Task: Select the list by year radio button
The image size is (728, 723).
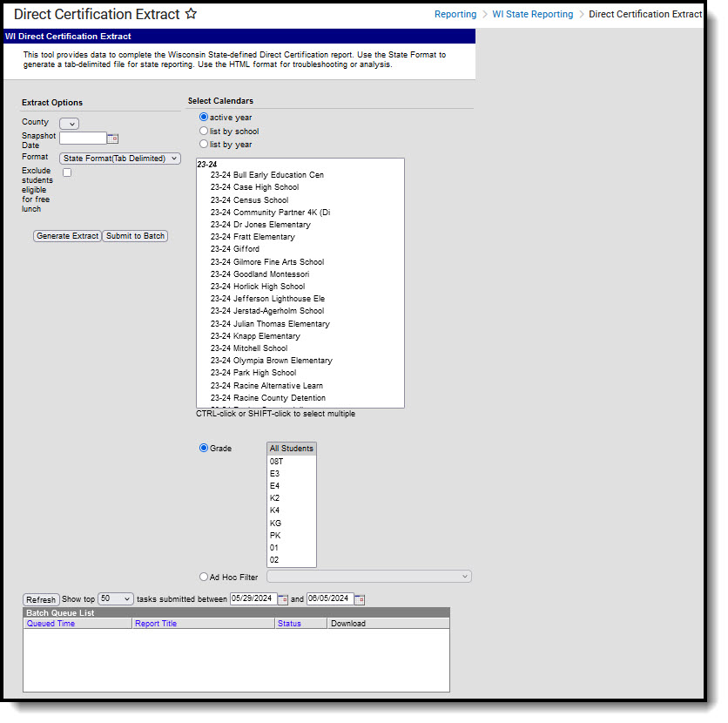Action: coord(204,144)
